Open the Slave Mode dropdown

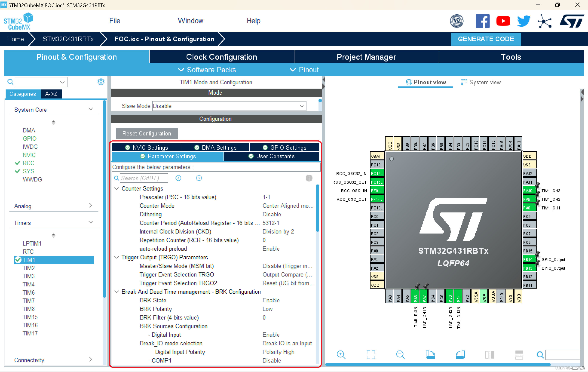(x=301, y=106)
